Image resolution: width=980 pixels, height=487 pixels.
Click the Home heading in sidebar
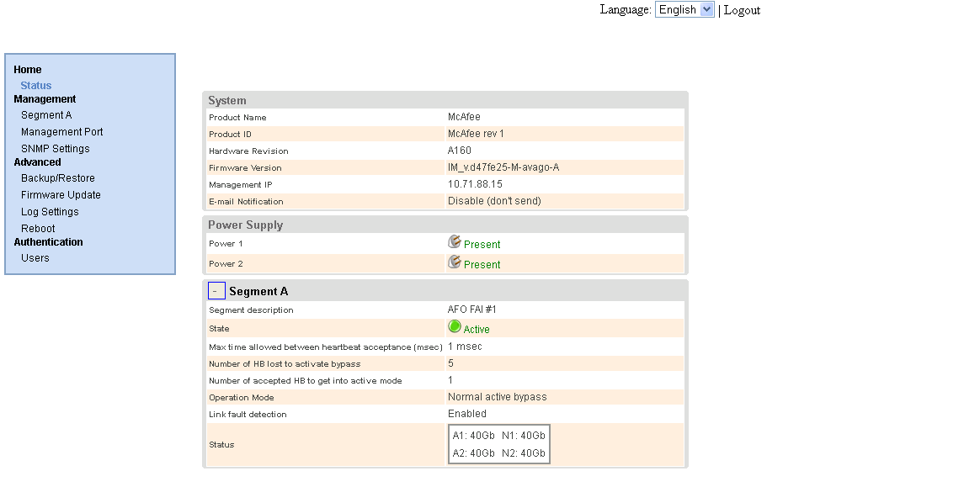click(x=28, y=69)
